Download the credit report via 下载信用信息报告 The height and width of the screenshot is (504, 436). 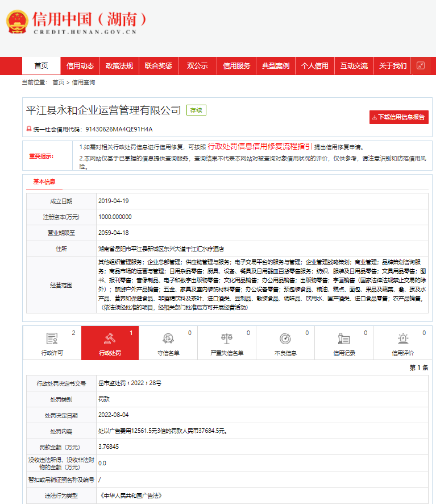click(398, 117)
